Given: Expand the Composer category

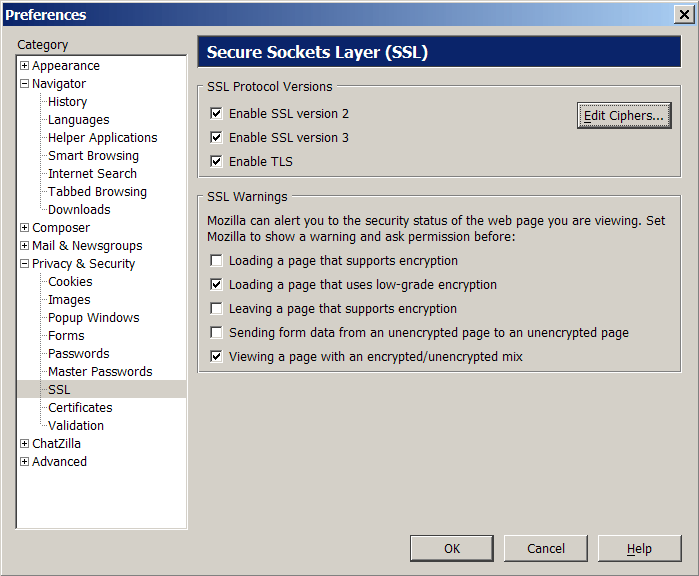Looking at the screenshot, I should [25, 227].
